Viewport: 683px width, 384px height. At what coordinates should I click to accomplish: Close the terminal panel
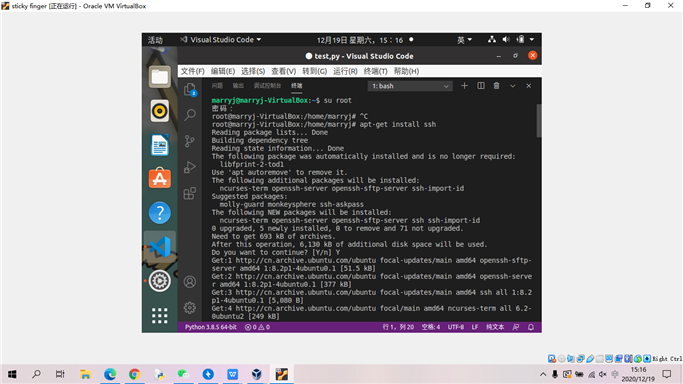point(529,86)
